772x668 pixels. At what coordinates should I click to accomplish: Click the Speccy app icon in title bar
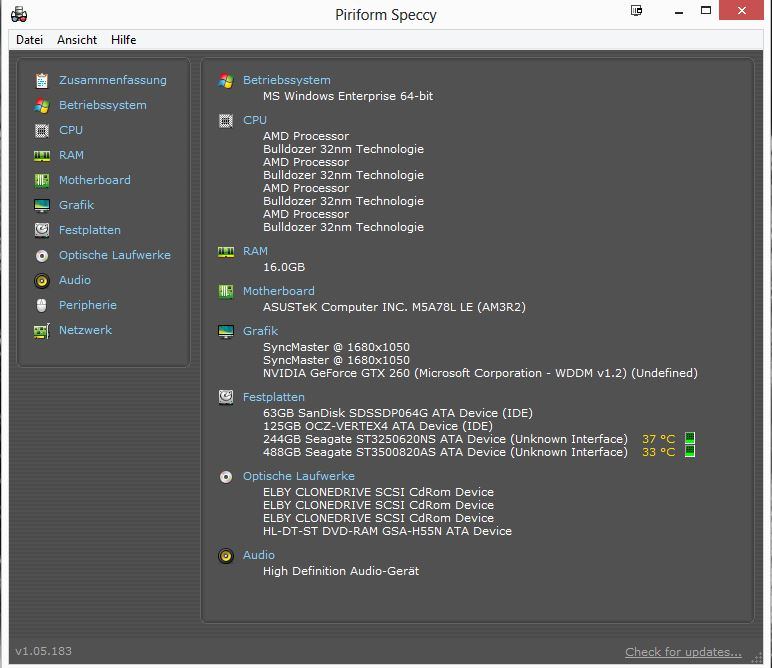point(19,14)
